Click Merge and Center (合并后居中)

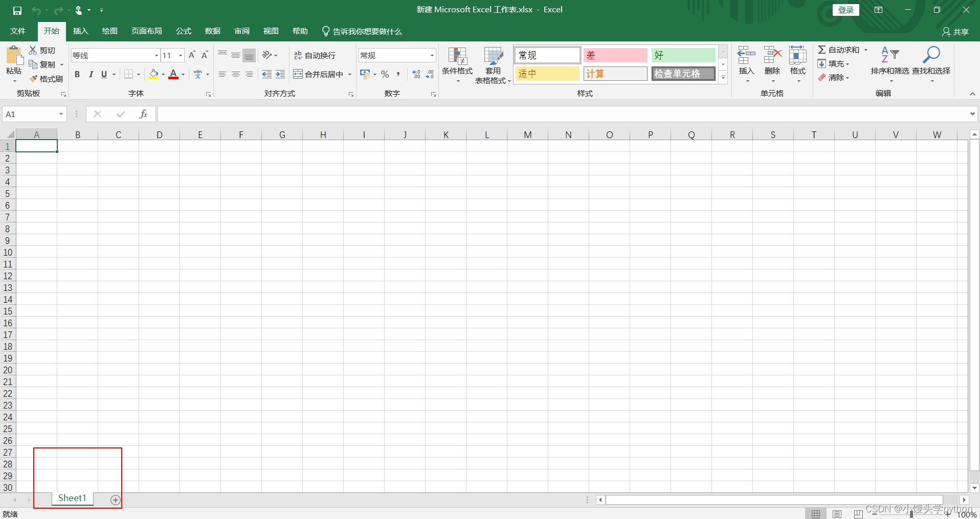318,74
